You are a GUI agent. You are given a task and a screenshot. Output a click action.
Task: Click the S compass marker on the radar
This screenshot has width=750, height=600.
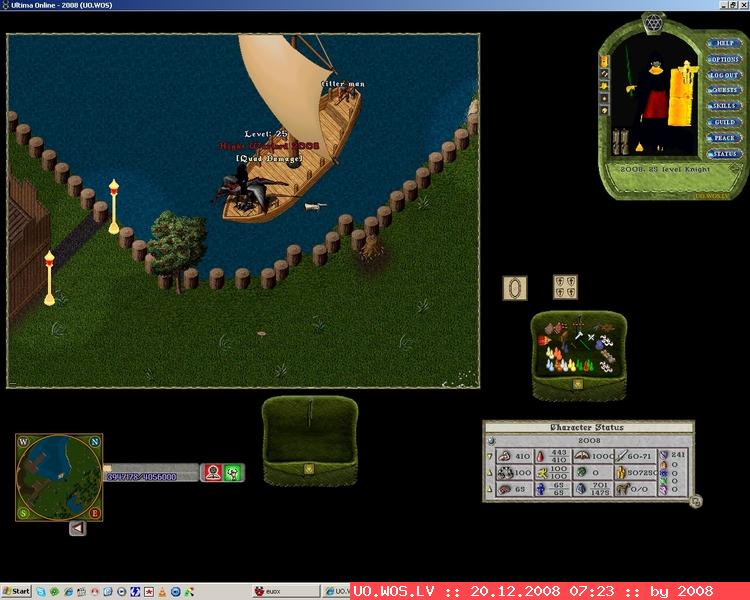(23, 513)
